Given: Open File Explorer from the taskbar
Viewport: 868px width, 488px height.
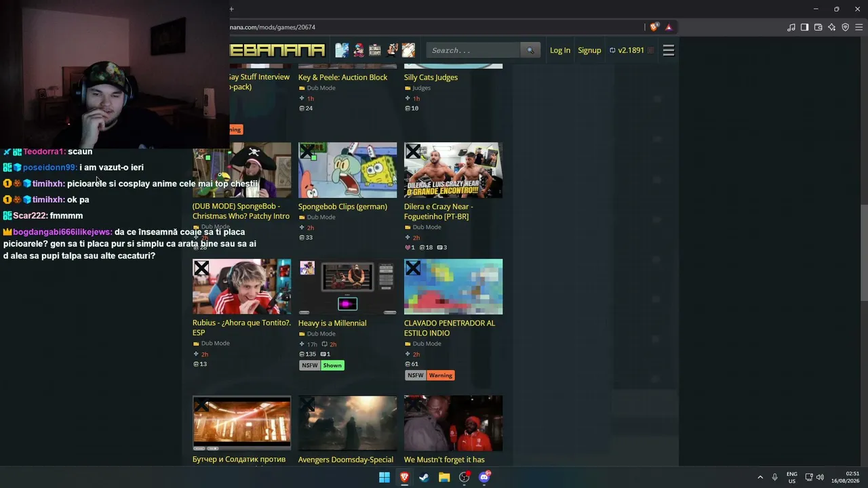Looking at the screenshot, I should click(444, 477).
